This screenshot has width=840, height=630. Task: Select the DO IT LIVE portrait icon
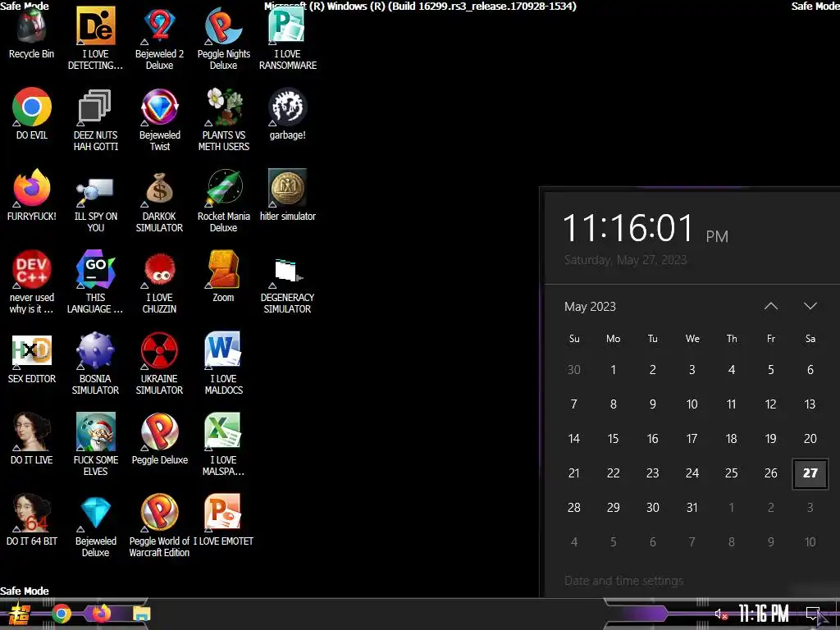coord(32,431)
